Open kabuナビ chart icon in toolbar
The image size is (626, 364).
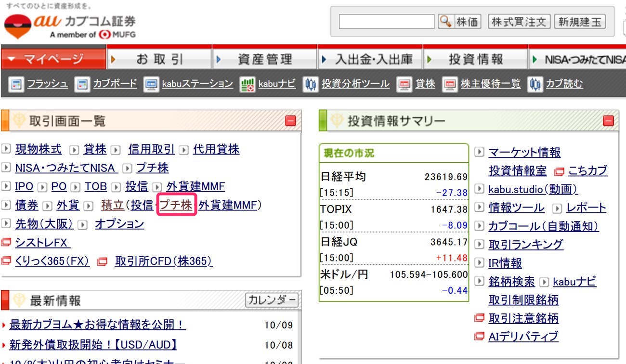(247, 84)
